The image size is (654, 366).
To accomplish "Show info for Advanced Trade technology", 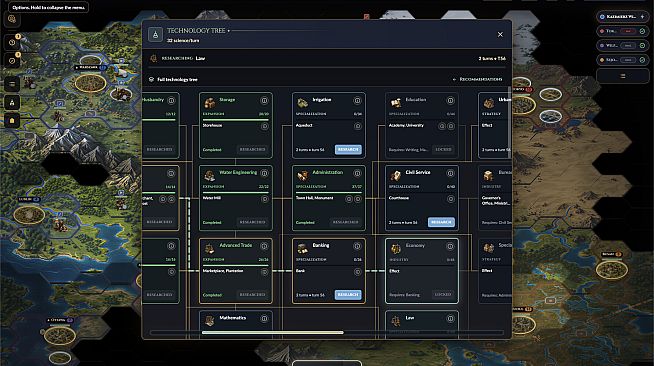I will pyautogui.click(x=264, y=246).
